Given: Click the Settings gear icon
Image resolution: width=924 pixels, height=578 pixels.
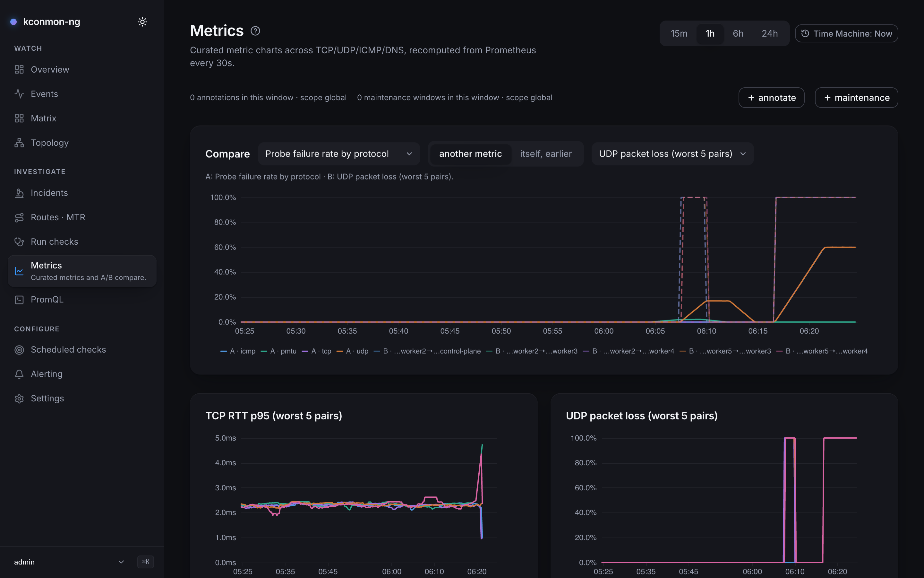Looking at the screenshot, I should (x=19, y=399).
